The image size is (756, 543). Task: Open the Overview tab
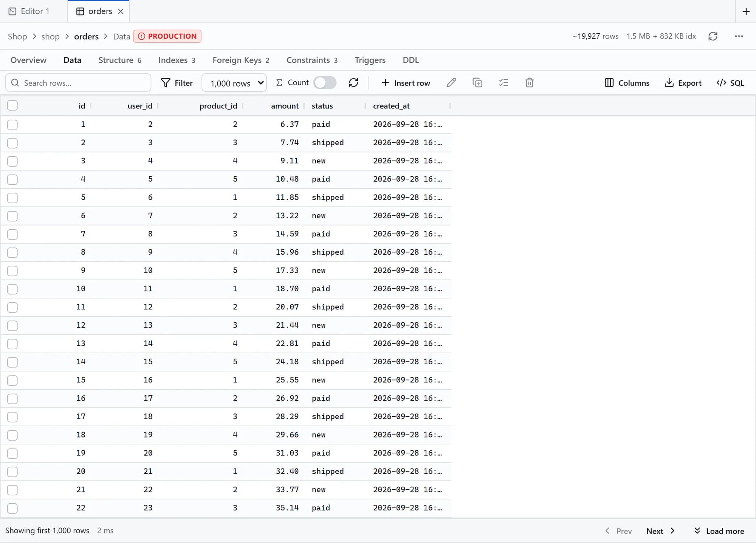(28, 60)
